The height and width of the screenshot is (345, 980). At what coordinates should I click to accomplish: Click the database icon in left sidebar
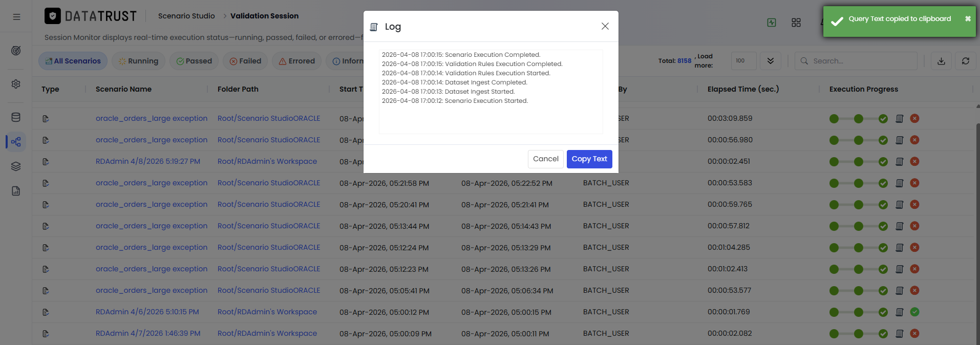tap(16, 117)
